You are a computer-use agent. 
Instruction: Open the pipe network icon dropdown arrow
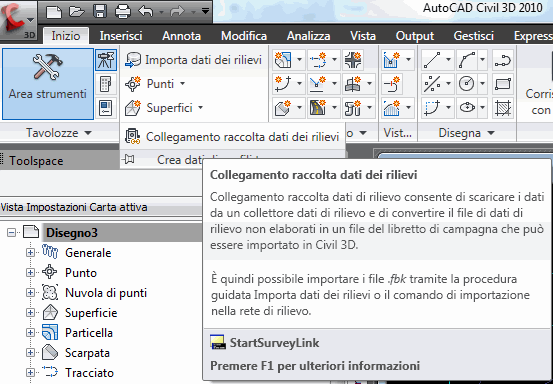pyautogui.click(x=369, y=108)
